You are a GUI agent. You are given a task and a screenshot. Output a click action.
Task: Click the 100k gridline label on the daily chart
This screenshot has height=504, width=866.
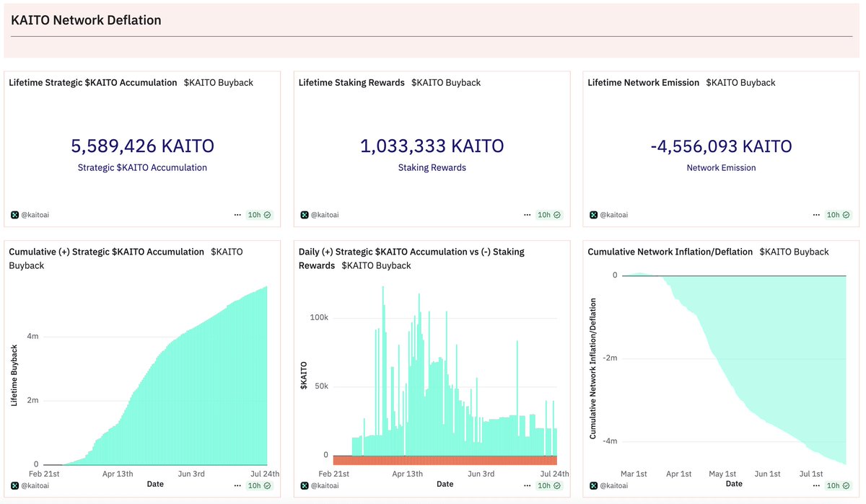[x=320, y=317]
